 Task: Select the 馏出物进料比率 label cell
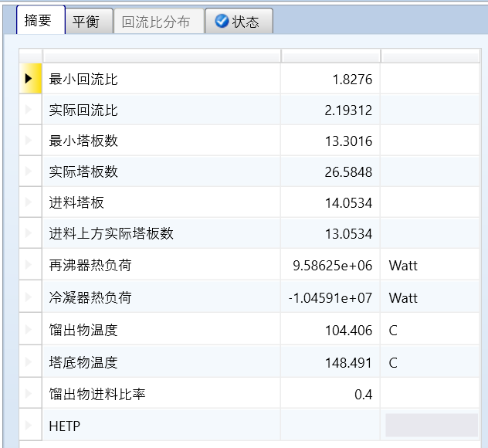(x=161, y=395)
